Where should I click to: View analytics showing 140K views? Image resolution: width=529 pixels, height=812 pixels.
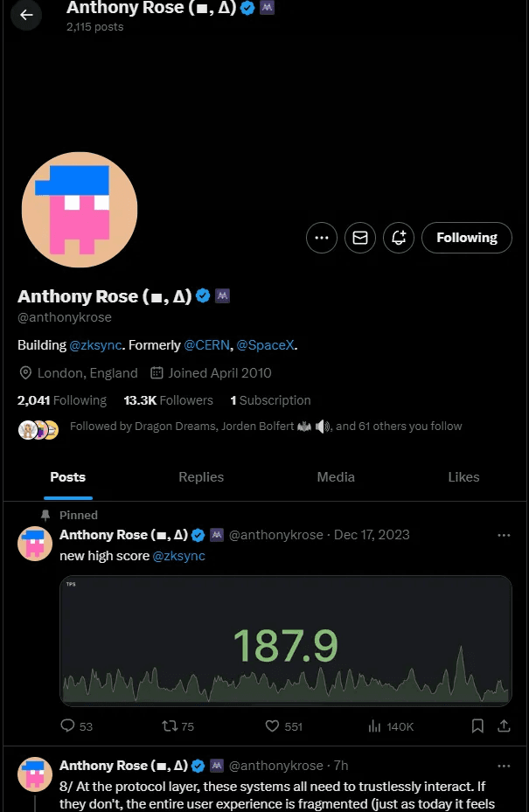[x=391, y=726]
